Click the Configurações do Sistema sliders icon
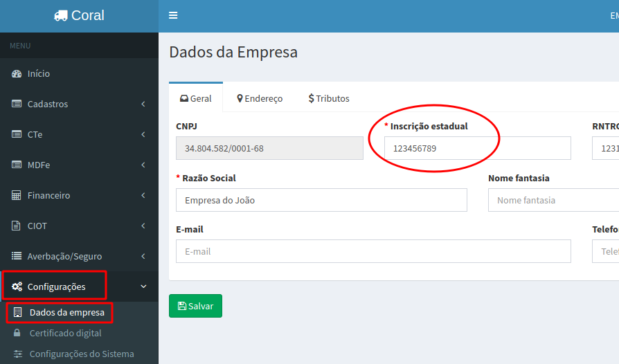The height and width of the screenshot is (364, 619). [x=17, y=354]
